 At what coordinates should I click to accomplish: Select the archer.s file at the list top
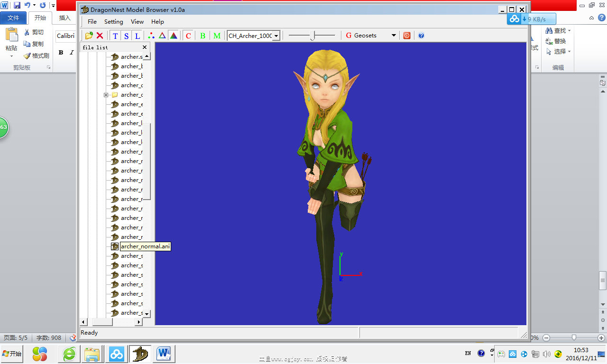(x=131, y=57)
